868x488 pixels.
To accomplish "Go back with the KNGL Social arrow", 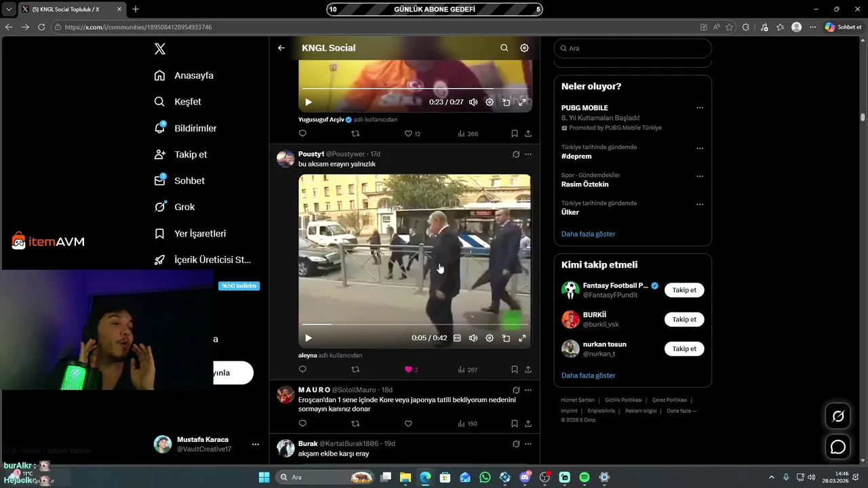I will [x=281, y=48].
